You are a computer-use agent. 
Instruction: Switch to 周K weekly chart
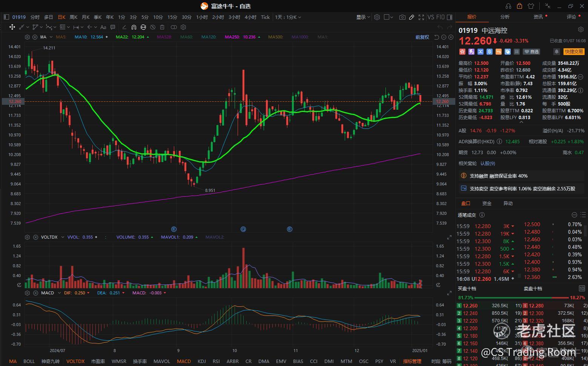(74, 17)
